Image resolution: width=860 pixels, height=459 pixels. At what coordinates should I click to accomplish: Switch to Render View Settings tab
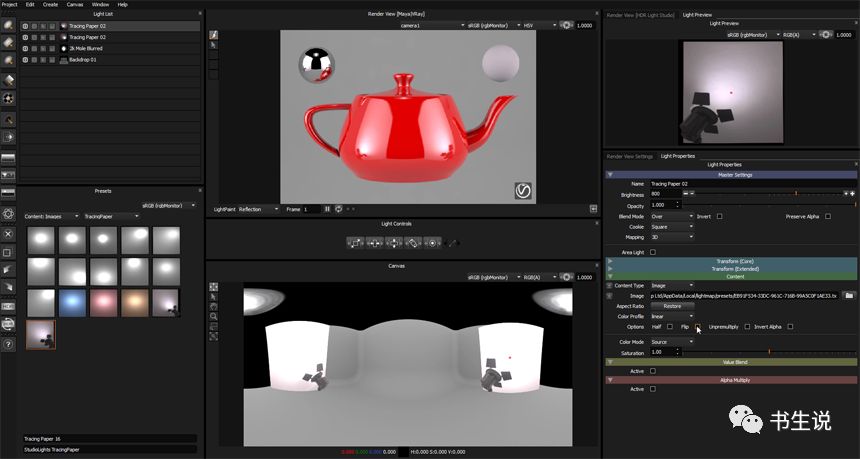(630, 156)
